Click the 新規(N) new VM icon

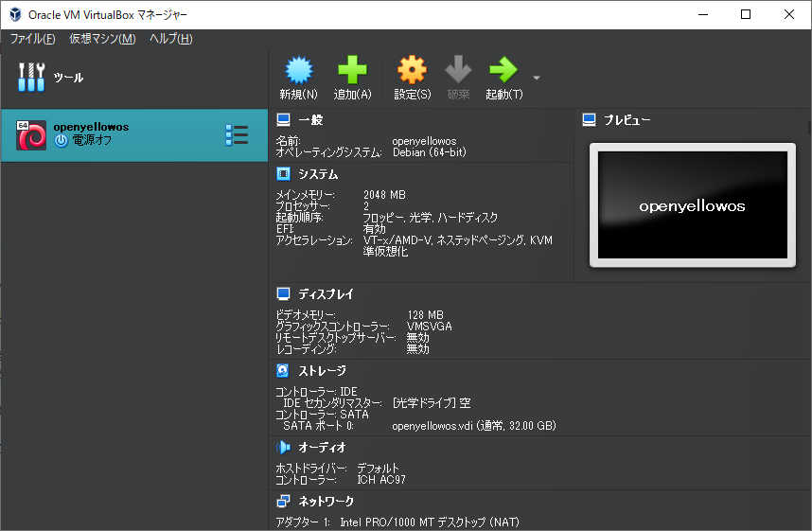[298, 70]
